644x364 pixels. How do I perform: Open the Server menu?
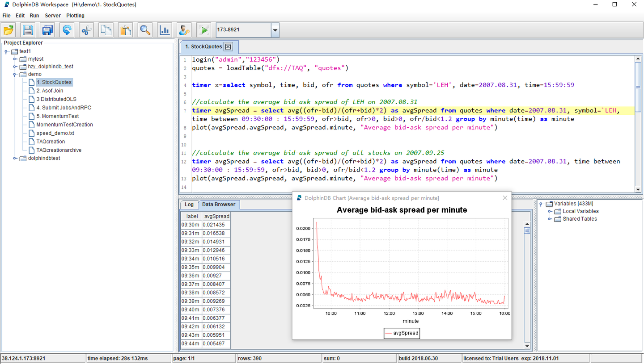(x=53, y=16)
